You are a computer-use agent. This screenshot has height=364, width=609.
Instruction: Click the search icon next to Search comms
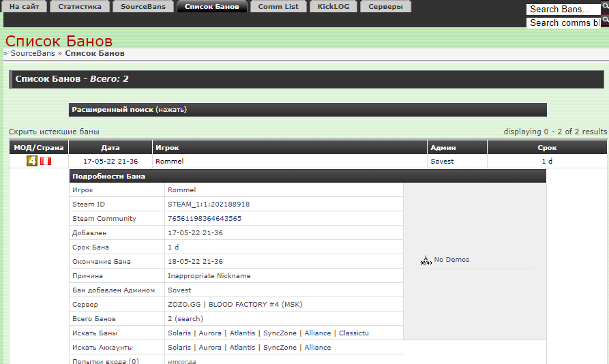pyautogui.click(x=605, y=22)
